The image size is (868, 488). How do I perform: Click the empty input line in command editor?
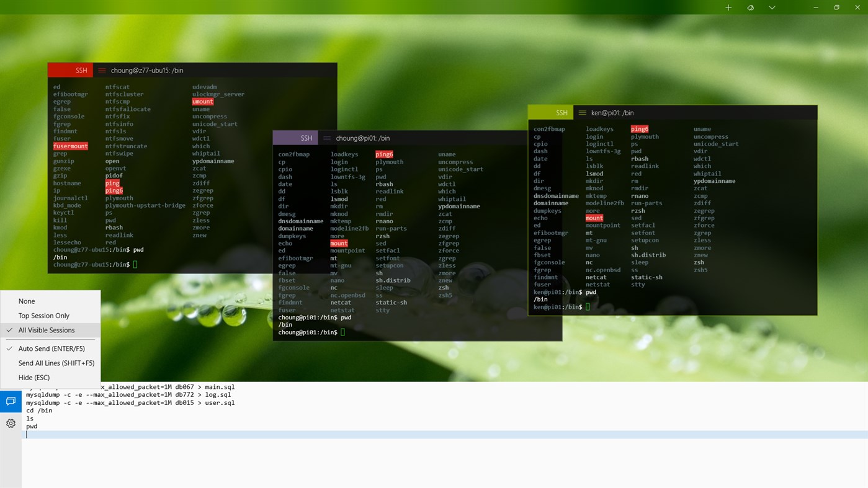(445, 435)
